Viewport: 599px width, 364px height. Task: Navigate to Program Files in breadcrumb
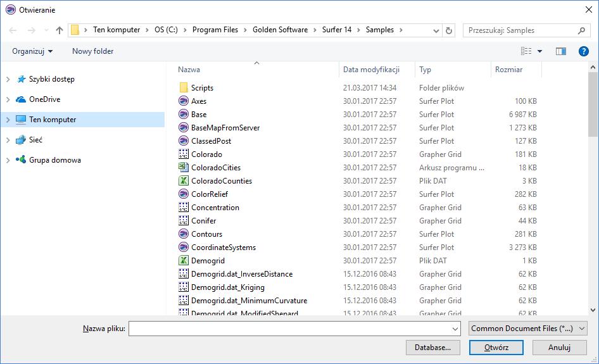click(x=215, y=30)
